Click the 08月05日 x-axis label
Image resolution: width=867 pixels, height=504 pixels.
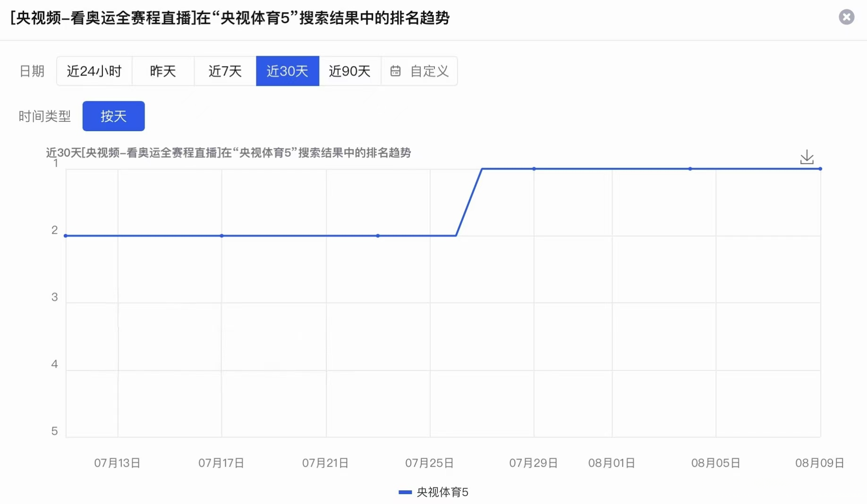click(715, 463)
